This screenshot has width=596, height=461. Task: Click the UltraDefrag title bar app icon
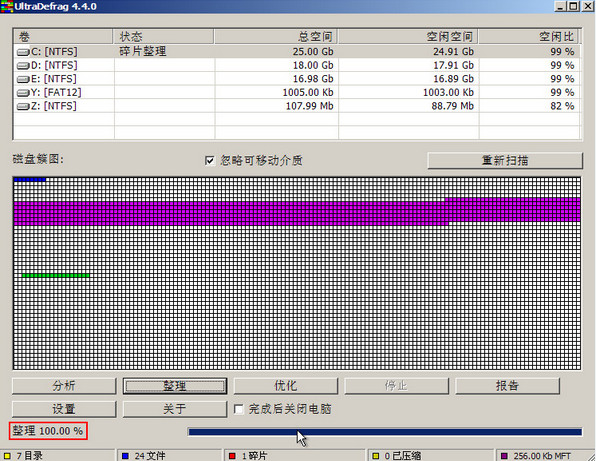click(x=7, y=6)
